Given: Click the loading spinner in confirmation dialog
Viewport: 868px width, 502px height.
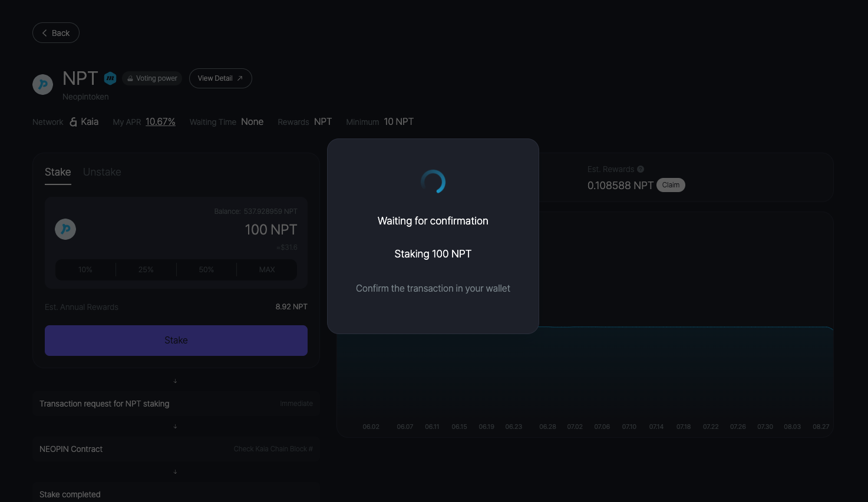Looking at the screenshot, I should (x=433, y=182).
